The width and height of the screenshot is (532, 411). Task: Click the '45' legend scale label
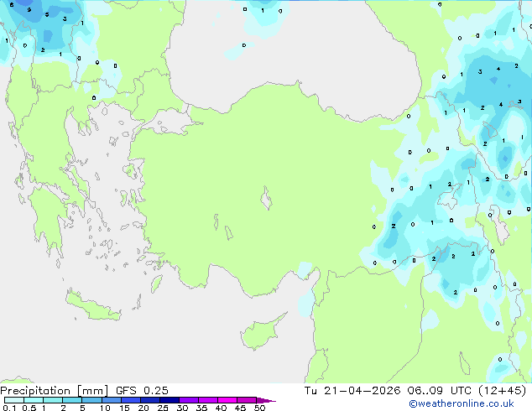click(240, 408)
